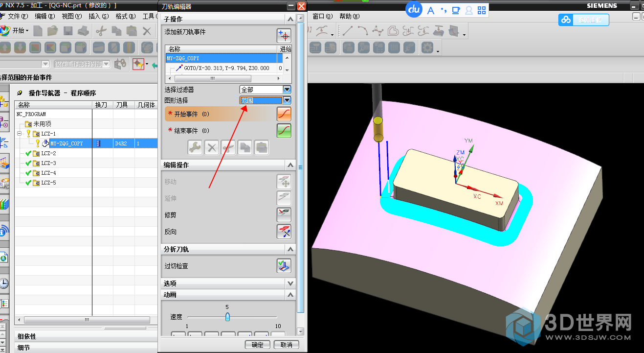Select MY-ZQG_COPY operation in navigator
This screenshot has height=353, width=644.
[67, 143]
